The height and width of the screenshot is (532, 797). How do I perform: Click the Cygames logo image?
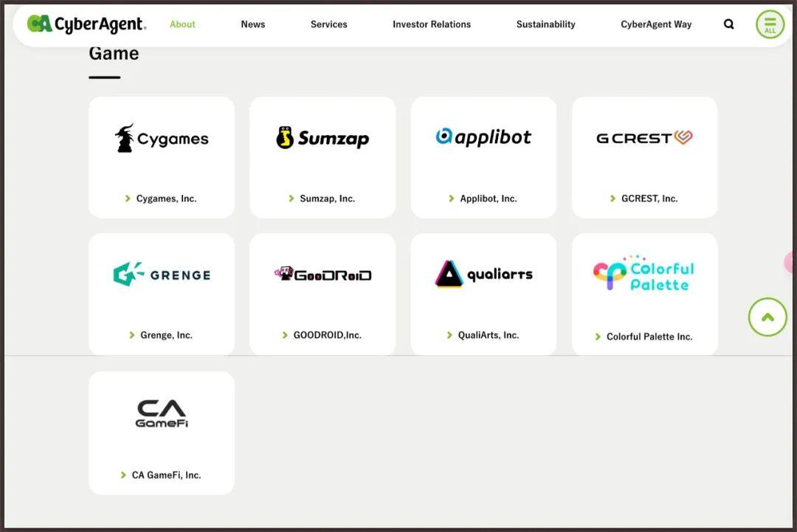(x=162, y=139)
